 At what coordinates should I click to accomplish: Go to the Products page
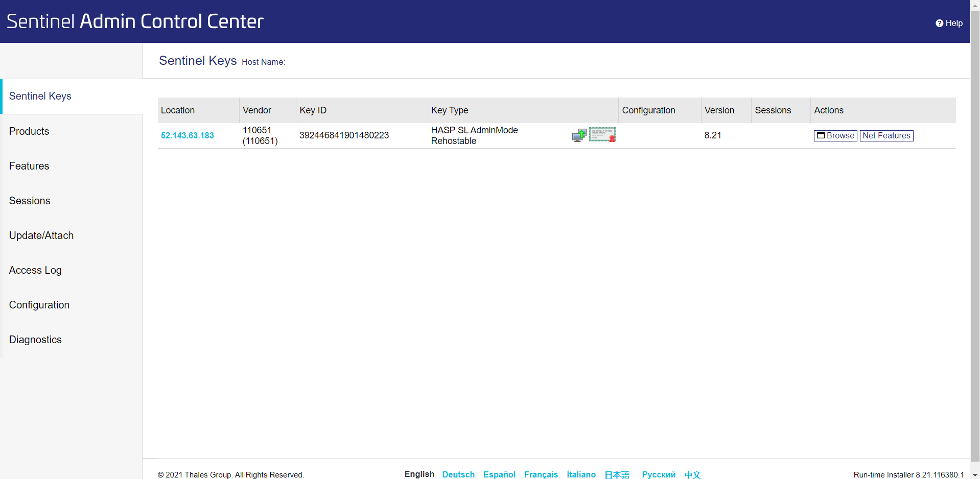(x=29, y=131)
